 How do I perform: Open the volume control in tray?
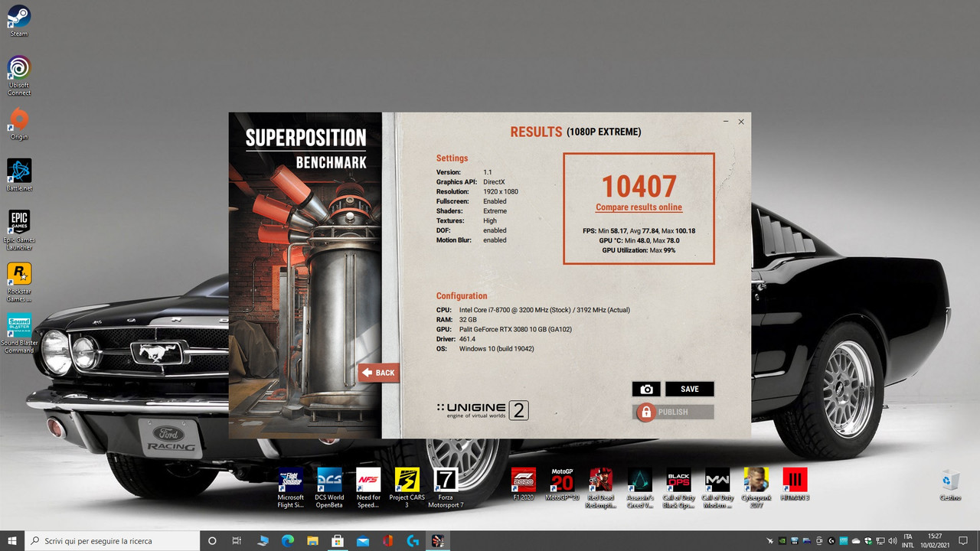click(x=891, y=541)
